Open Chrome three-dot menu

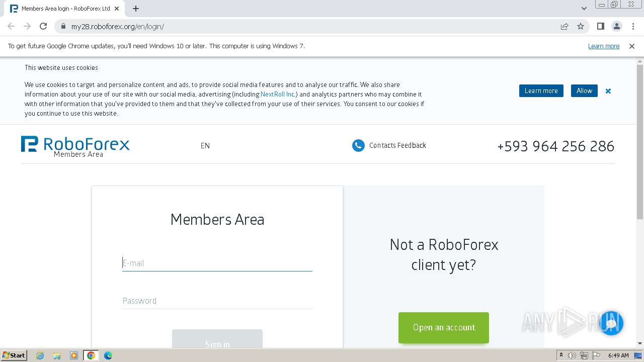(632, 26)
